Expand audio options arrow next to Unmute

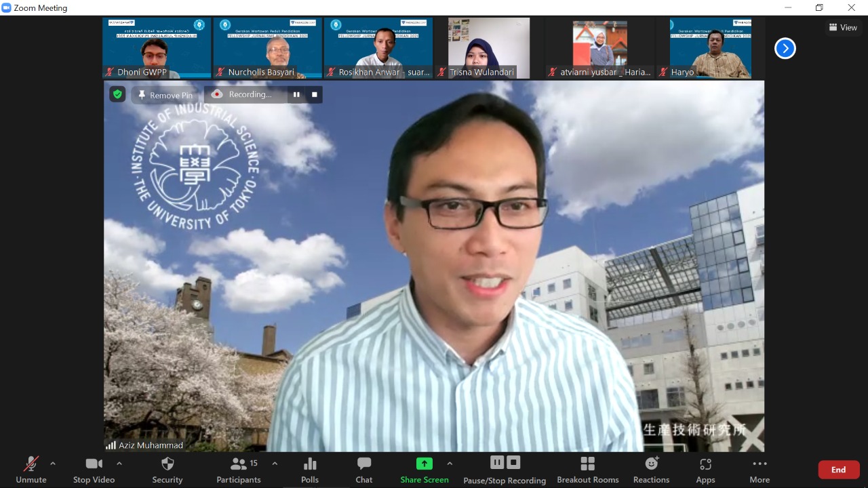[x=53, y=464]
